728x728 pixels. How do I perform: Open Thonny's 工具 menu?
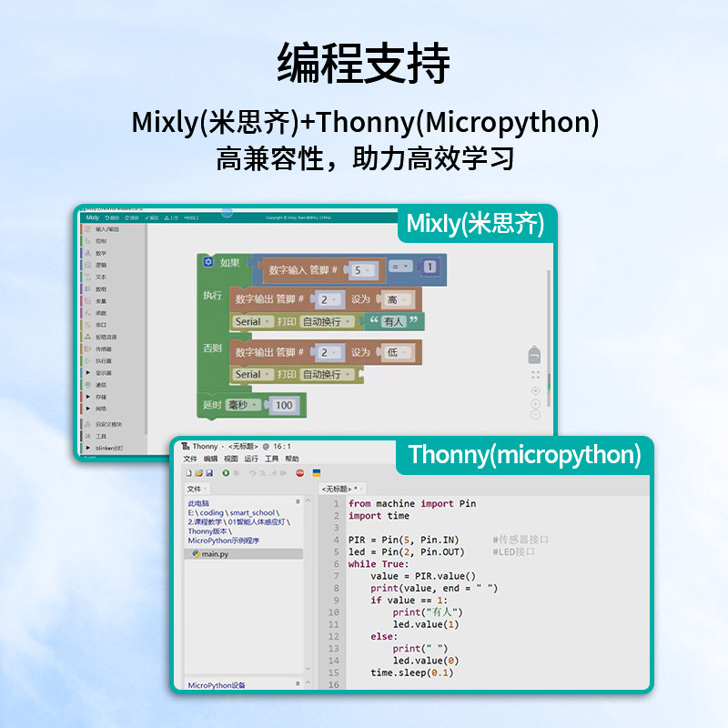click(x=271, y=459)
